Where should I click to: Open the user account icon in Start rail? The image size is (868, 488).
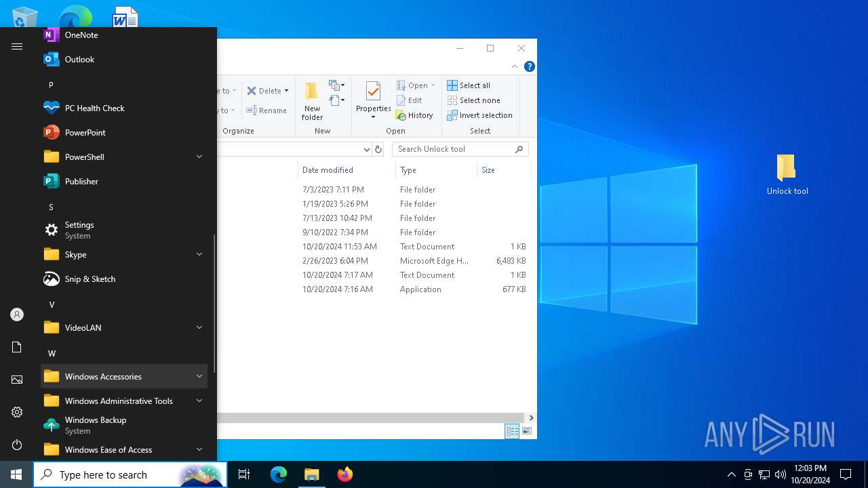pyautogui.click(x=17, y=314)
